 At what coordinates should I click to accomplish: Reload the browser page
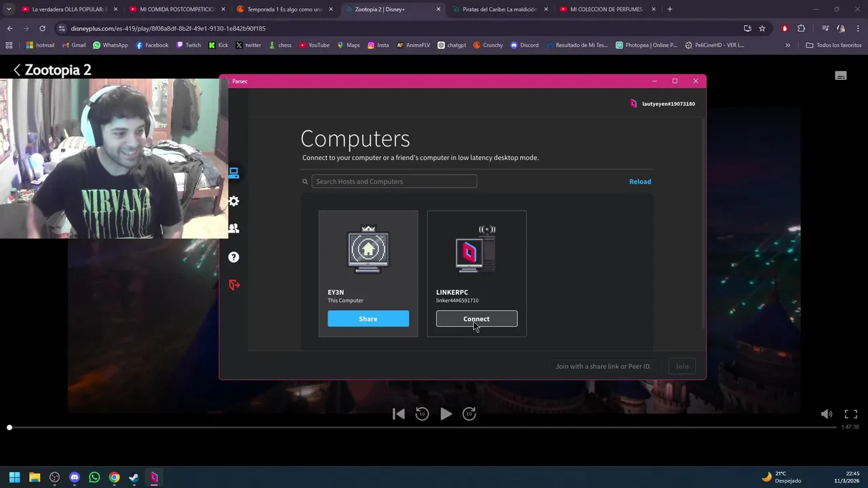click(42, 28)
